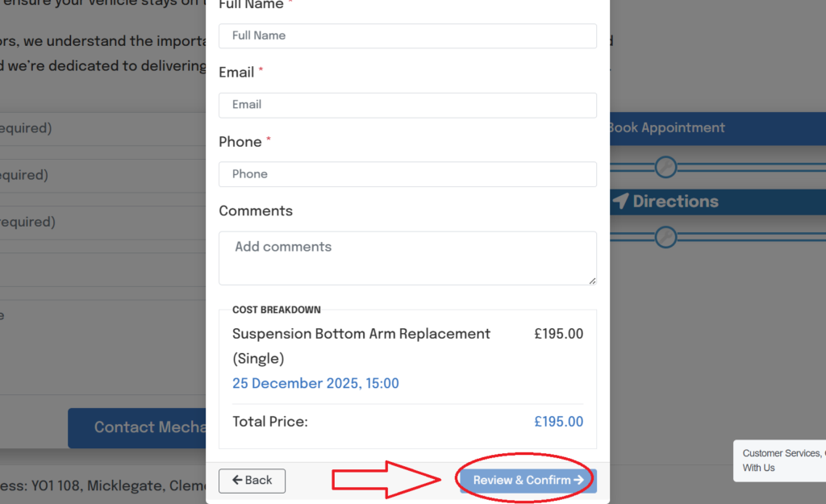The height and width of the screenshot is (504, 826).
Task: Click the wrench icon below Directions
Action: (665, 237)
